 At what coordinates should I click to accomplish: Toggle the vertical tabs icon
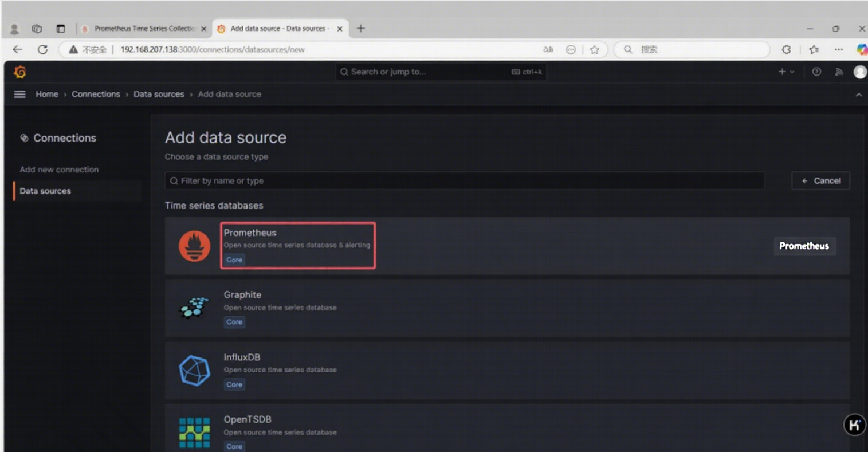click(60, 29)
